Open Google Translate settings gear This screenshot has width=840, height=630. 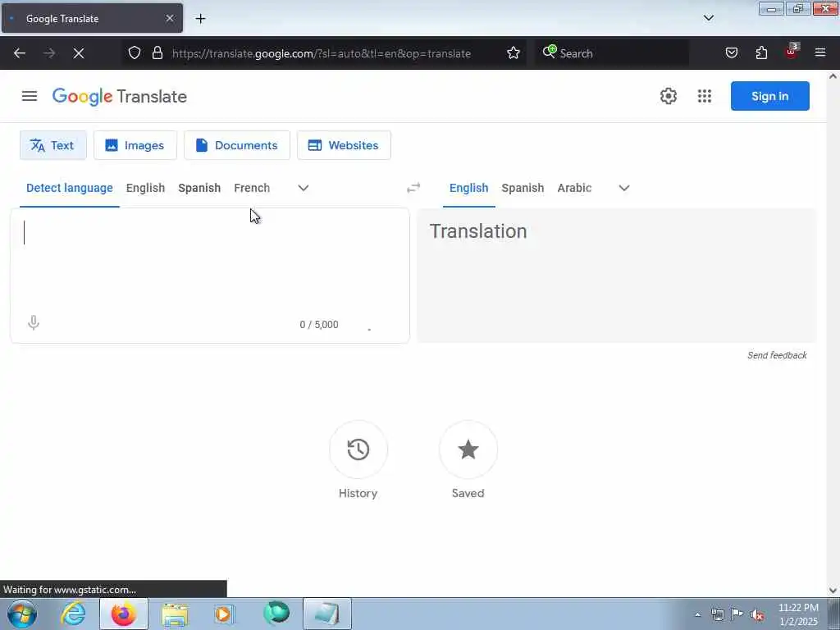[668, 97]
